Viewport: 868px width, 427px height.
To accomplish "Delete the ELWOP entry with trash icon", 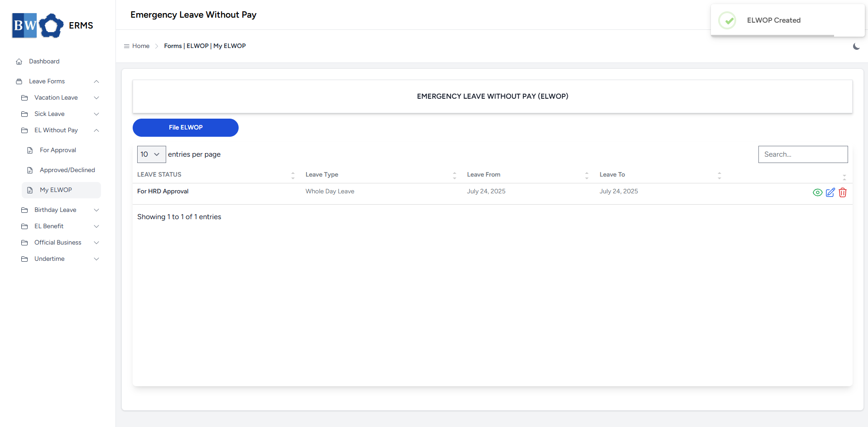I will click(843, 192).
